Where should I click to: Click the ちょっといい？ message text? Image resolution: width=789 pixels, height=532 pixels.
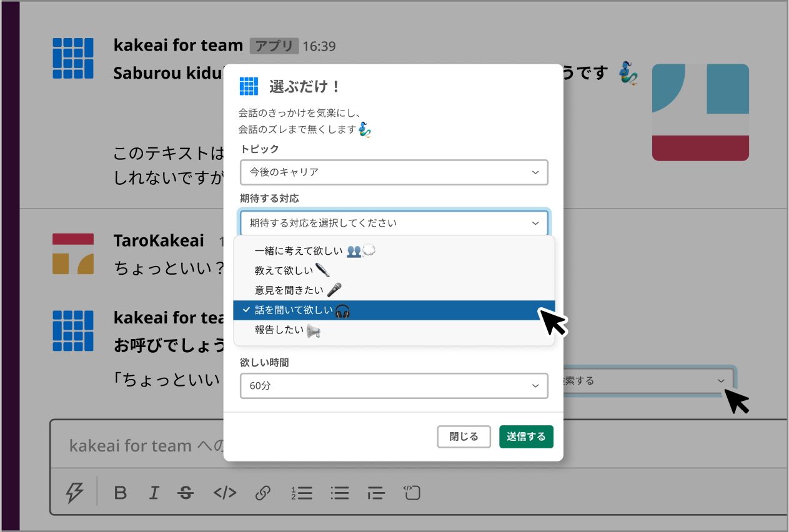[x=169, y=268]
